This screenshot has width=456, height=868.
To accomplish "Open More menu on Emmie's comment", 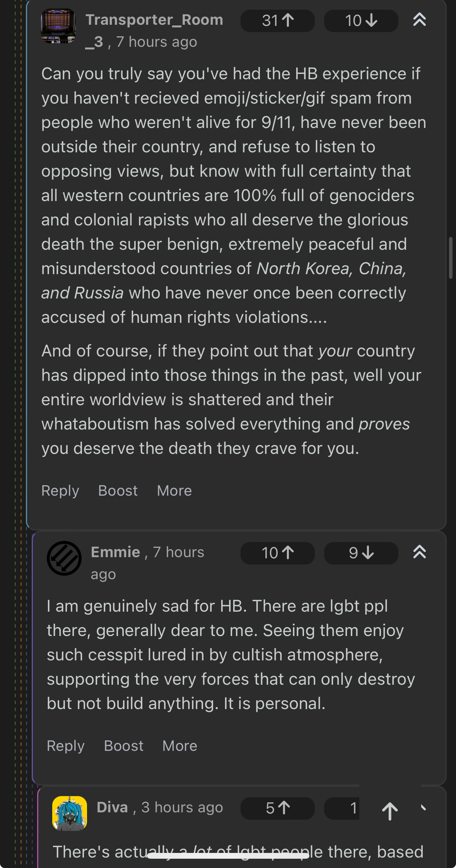I will [x=180, y=746].
